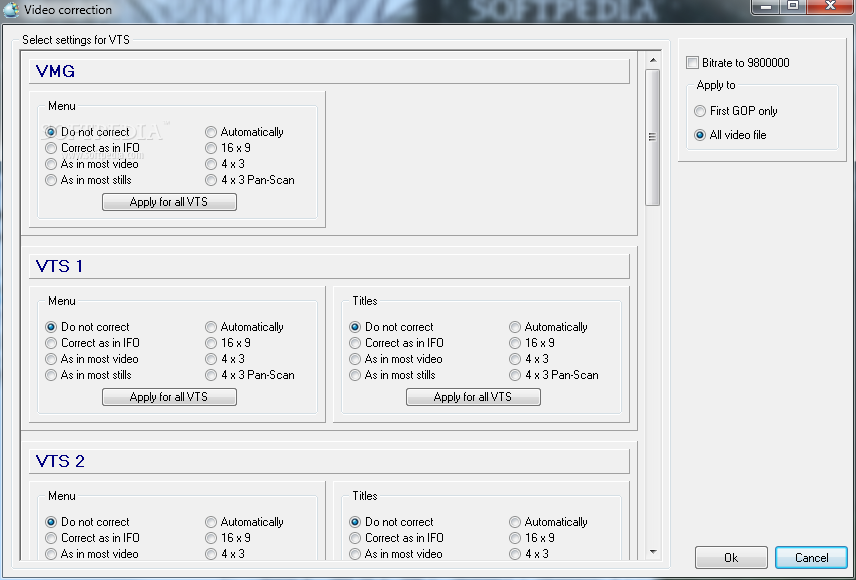The height and width of the screenshot is (580, 856).
Task: Click the vertical scrollbar thumb
Action: [652, 137]
